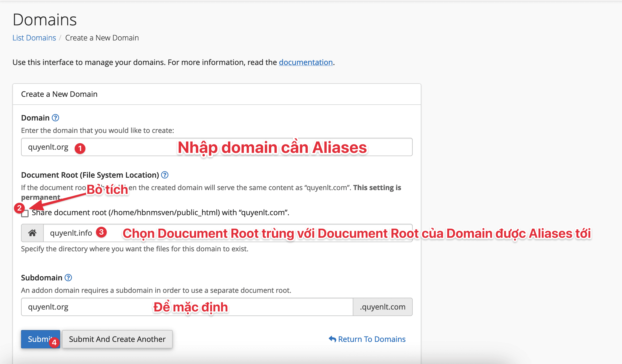Click the home directory icon

32,233
